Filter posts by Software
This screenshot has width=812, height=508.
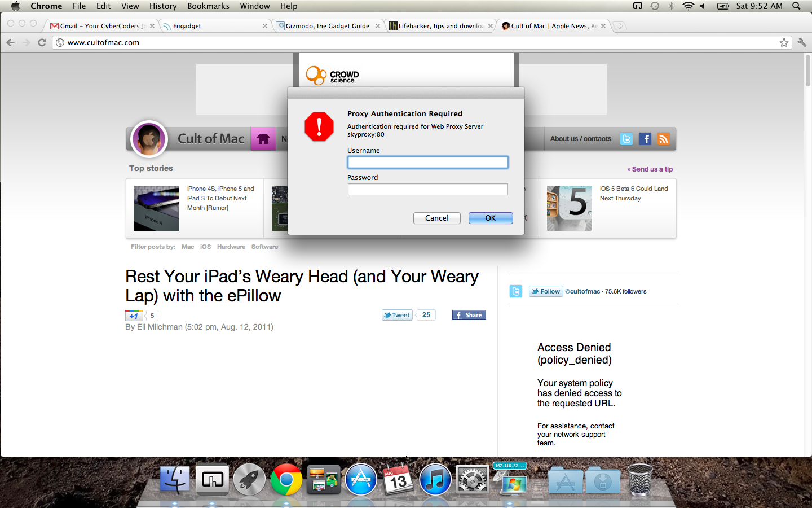click(x=264, y=247)
